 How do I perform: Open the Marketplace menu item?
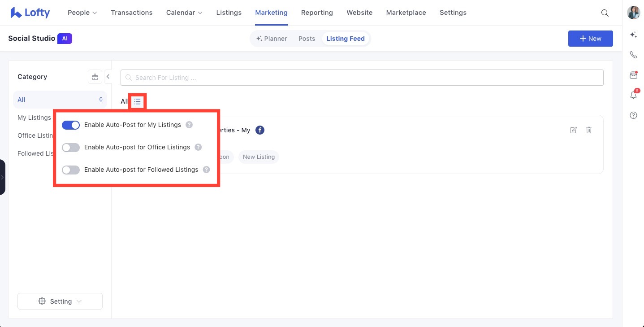(x=406, y=13)
